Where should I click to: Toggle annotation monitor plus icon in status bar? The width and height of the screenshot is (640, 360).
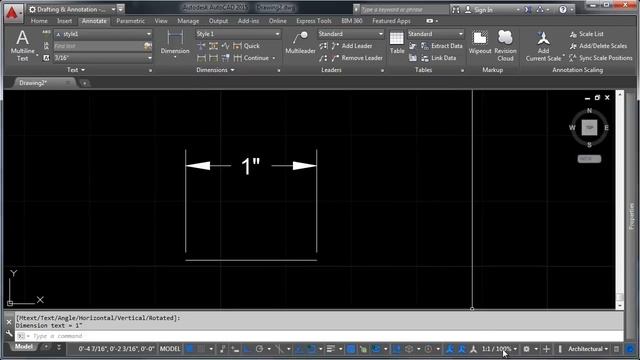click(x=547, y=349)
